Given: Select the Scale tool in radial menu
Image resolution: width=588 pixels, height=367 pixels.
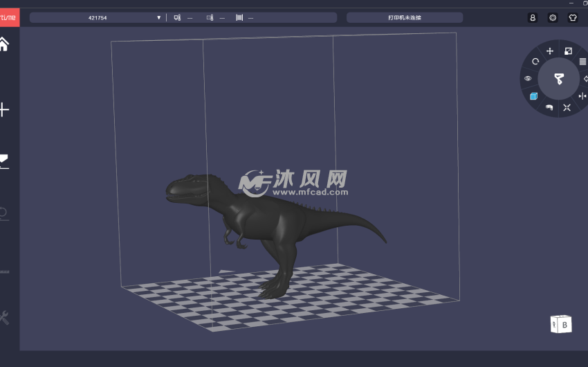Looking at the screenshot, I should click(569, 51).
